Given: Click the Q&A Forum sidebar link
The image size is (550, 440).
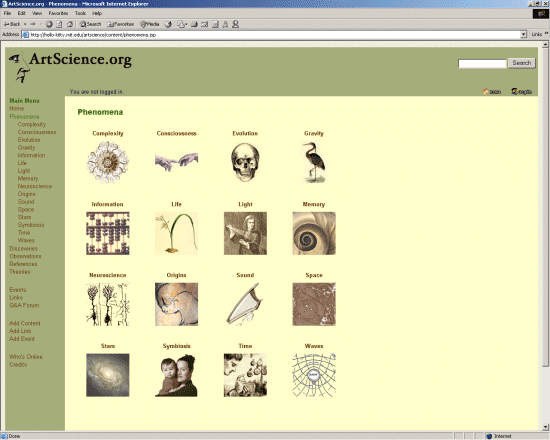Looking at the screenshot, I should tap(24, 305).
